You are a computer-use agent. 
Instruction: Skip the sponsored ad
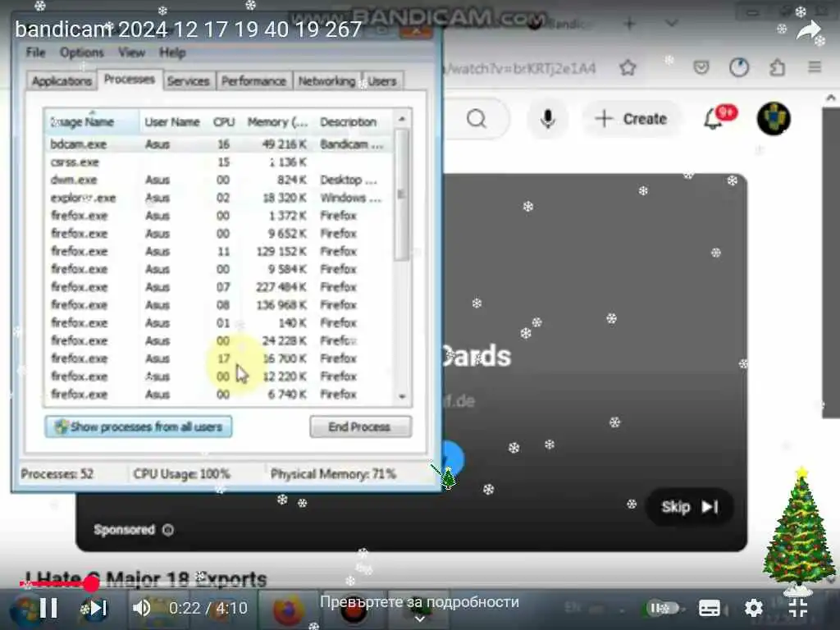[x=689, y=507]
